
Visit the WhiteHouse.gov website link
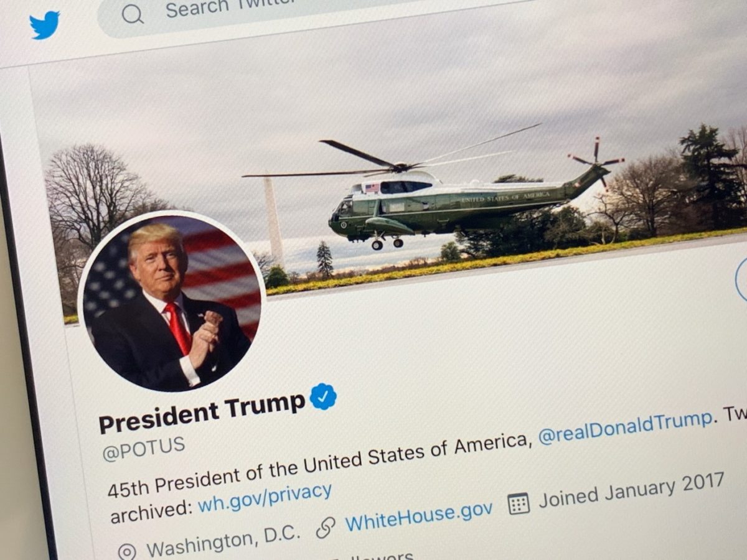[418, 515]
